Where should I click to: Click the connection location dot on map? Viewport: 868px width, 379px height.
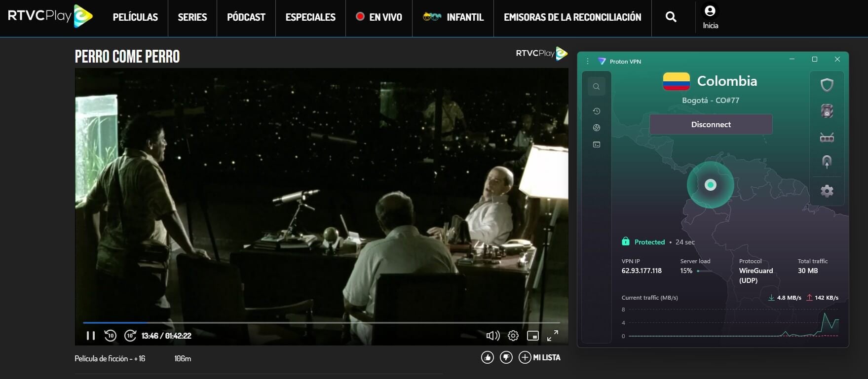(x=711, y=185)
